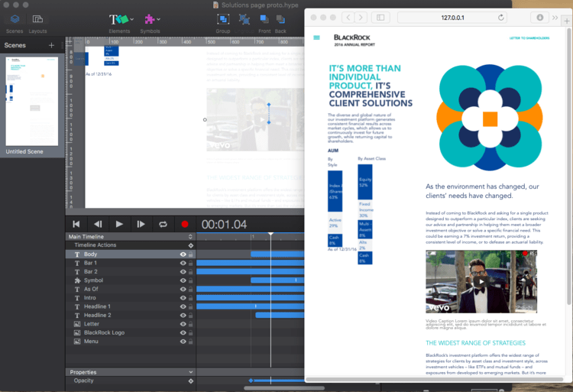Open the Layouts toolbar icon
The width and height of the screenshot is (573, 392).
pyautogui.click(x=37, y=19)
